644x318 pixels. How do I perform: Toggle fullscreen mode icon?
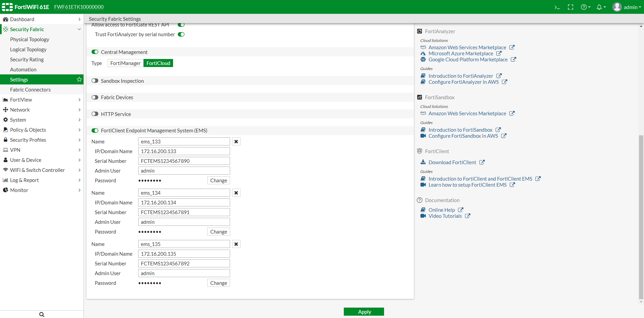click(x=571, y=7)
